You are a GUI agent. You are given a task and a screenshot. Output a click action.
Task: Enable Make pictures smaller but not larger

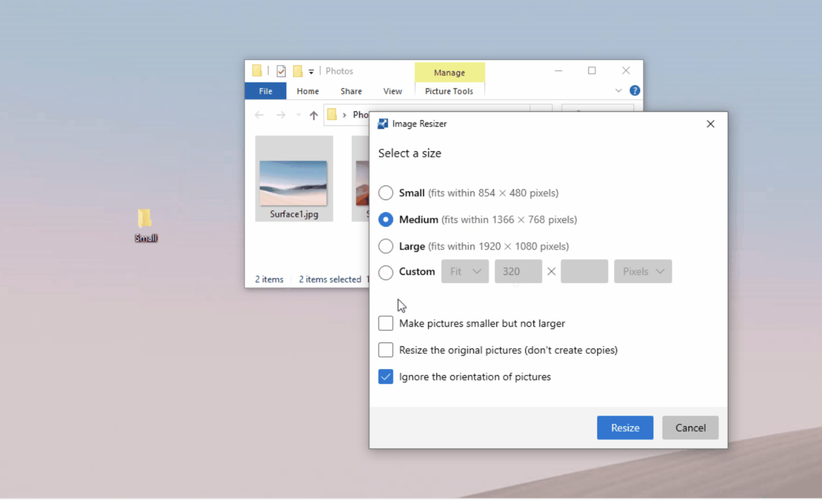[x=385, y=323]
